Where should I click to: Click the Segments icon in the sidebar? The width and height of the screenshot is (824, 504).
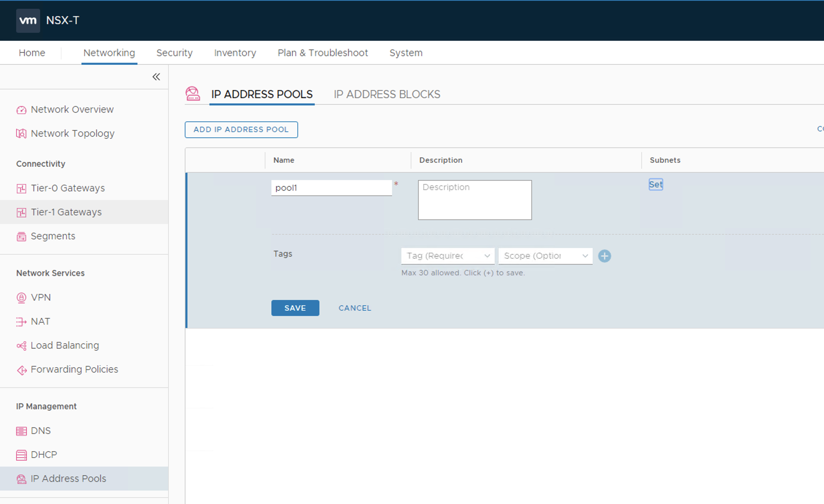click(x=21, y=236)
